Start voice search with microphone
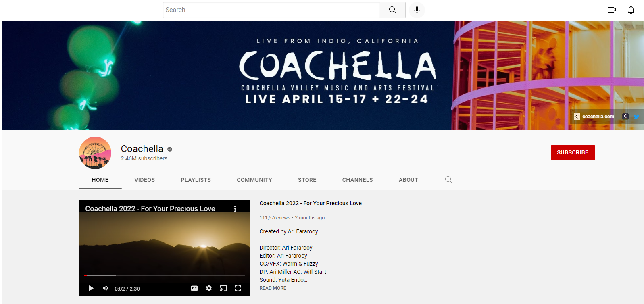 tap(417, 10)
